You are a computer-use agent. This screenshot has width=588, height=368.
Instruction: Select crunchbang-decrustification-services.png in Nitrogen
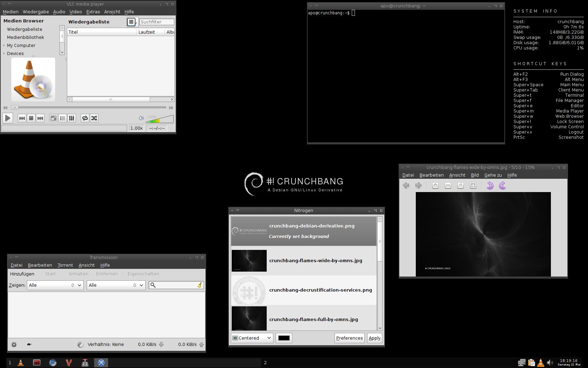tap(304, 290)
